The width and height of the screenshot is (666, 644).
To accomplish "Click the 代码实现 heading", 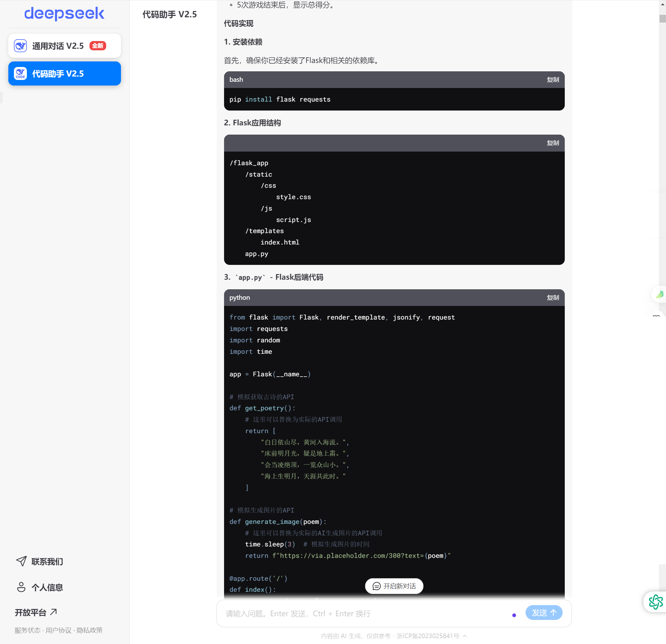I will pos(239,23).
